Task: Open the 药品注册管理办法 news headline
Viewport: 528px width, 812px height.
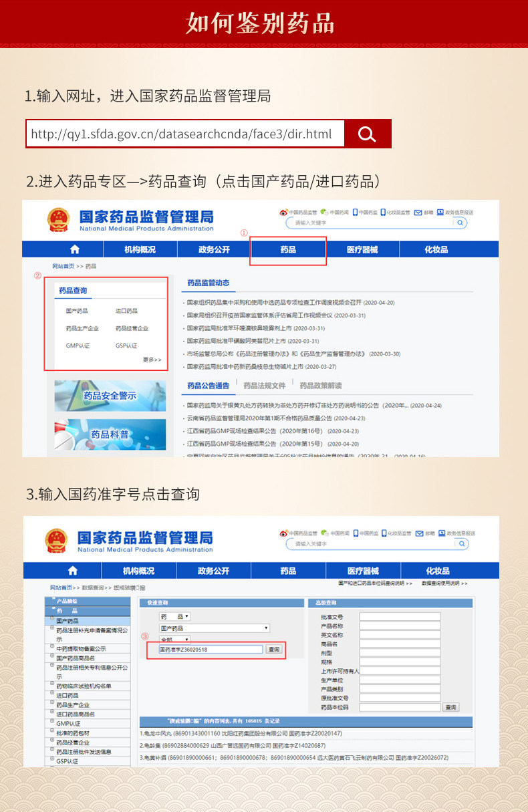Action: tap(293, 354)
